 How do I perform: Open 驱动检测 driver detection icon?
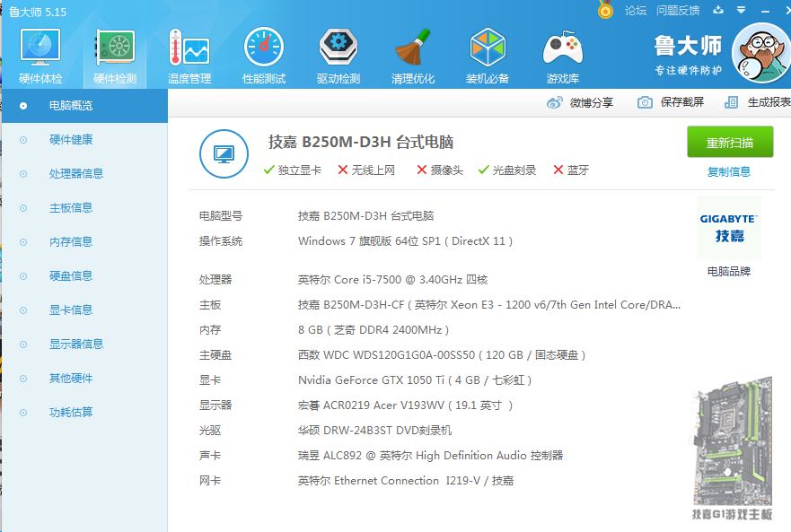pyautogui.click(x=338, y=56)
